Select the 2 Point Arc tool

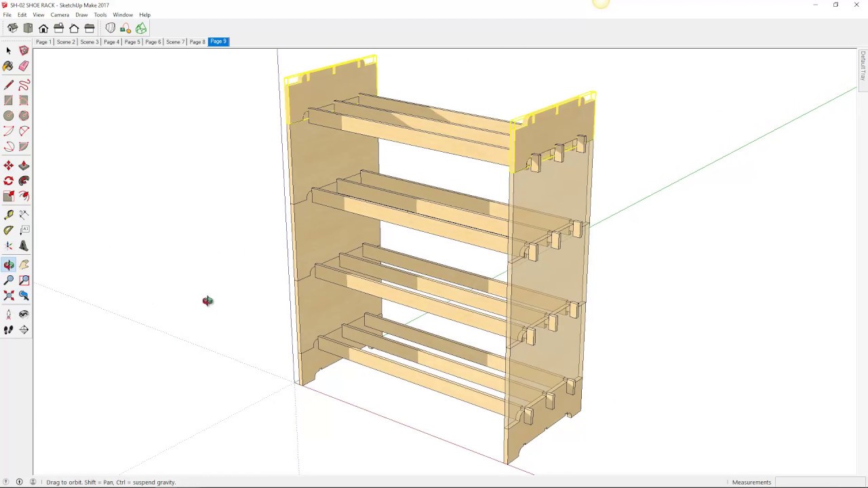pyautogui.click(x=24, y=131)
